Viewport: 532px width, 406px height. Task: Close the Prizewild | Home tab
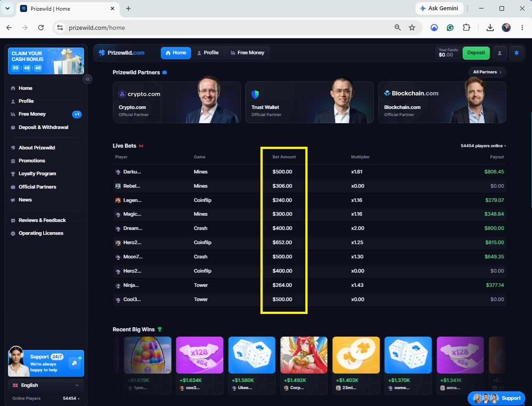tap(112, 8)
